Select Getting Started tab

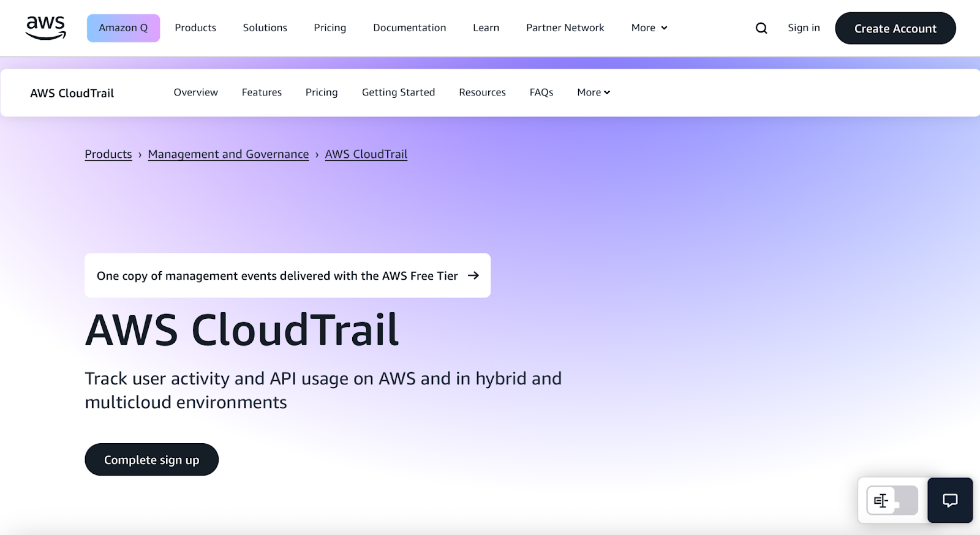pos(399,92)
